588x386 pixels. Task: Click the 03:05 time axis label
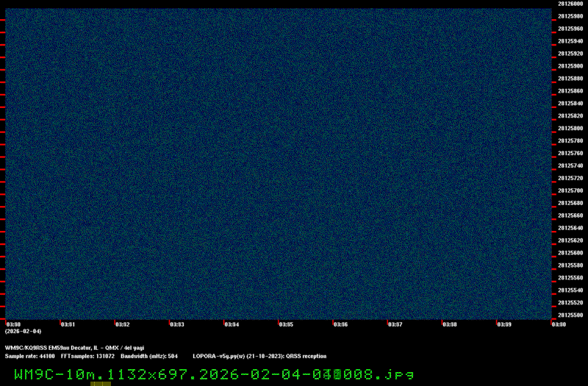(x=286, y=324)
